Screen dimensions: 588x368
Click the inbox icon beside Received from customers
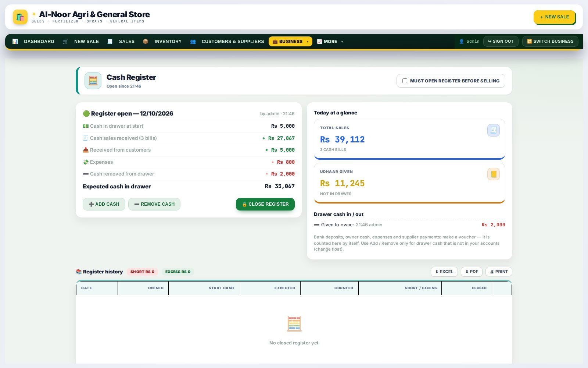coord(86,150)
